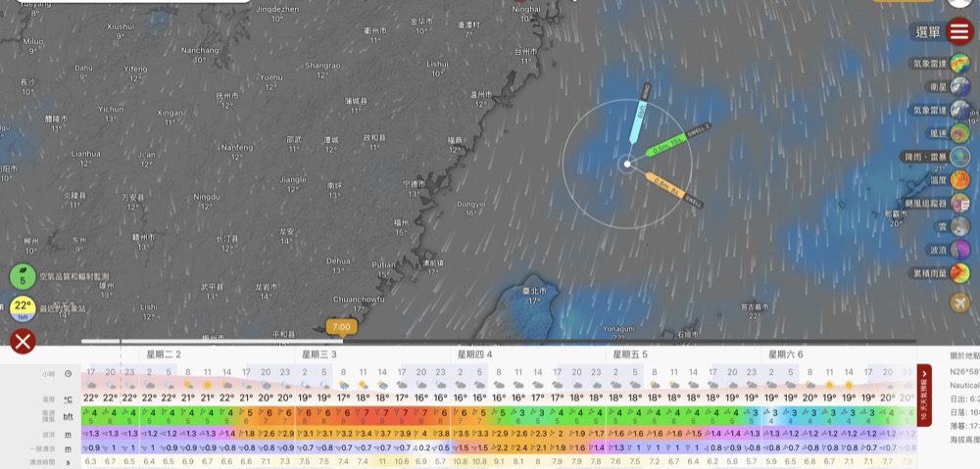Select the 溫度 temperature layer icon
The height and width of the screenshot is (469, 980).
[961, 180]
